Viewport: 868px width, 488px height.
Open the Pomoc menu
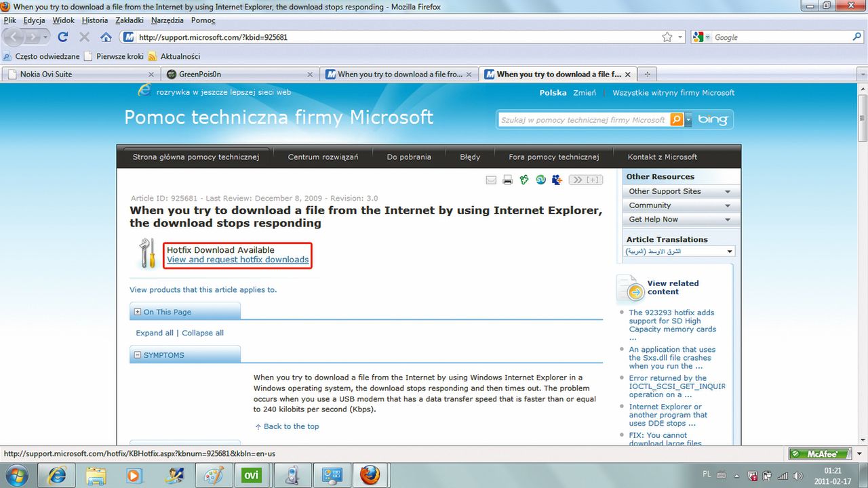click(203, 20)
